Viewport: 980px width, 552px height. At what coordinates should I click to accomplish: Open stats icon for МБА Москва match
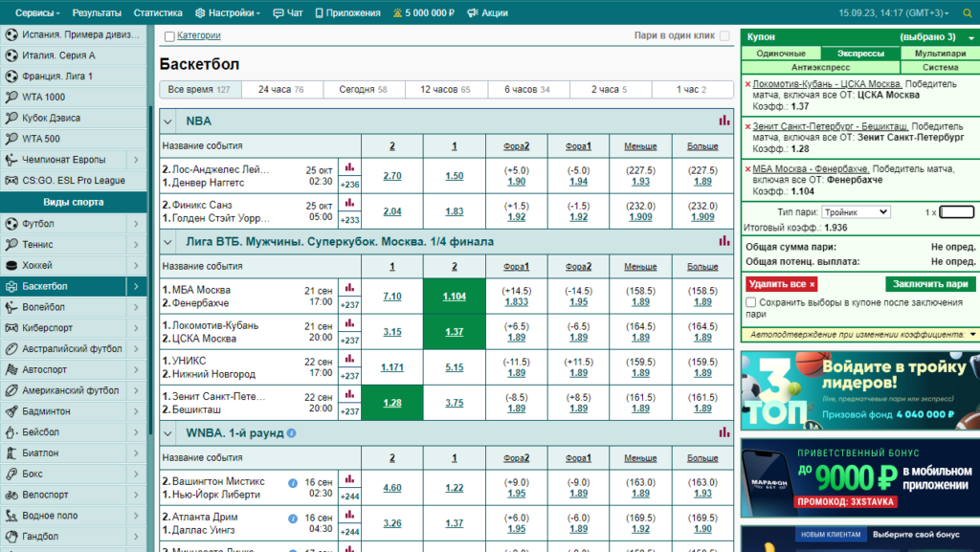(x=349, y=288)
